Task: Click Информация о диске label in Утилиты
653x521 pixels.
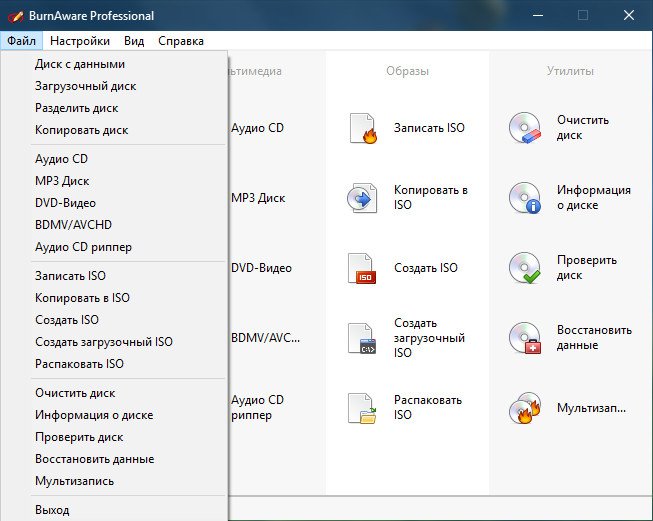Action: (594, 197)
